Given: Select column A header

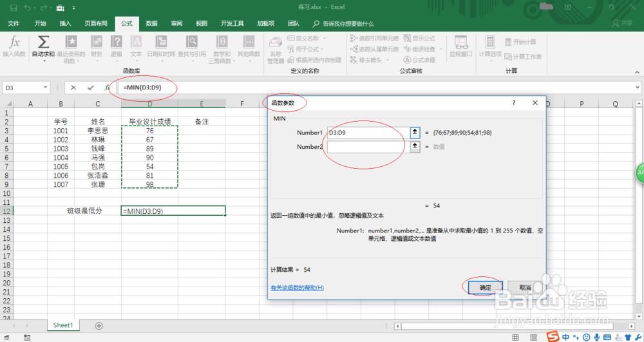Looking at the screenshot, I should click(30, 104).
